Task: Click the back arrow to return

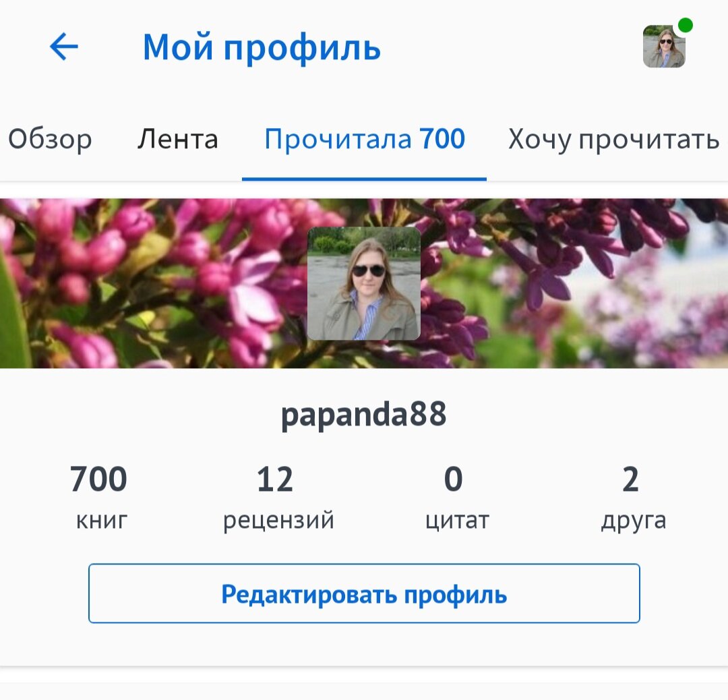Action: tap(64, 47)
